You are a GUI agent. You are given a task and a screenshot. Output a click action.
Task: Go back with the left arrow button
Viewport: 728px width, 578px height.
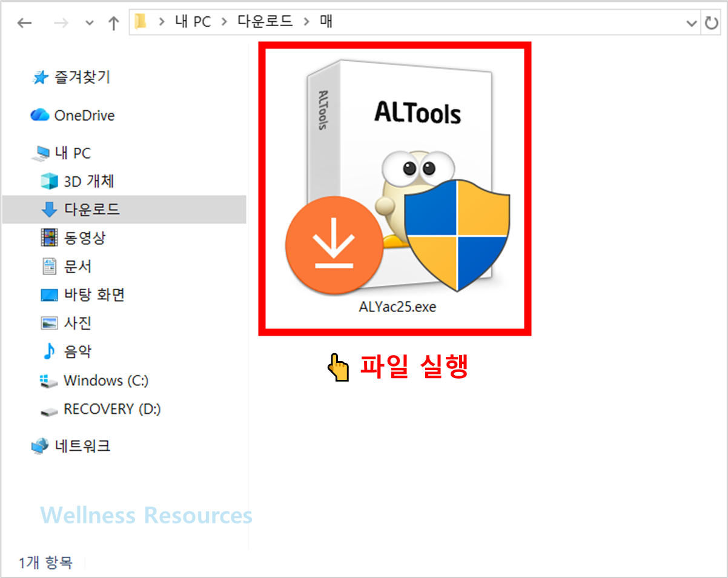[x=24, y=23]
